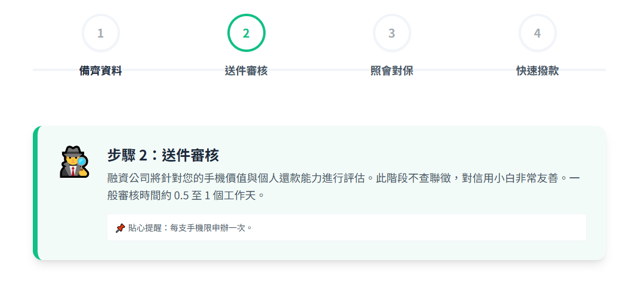Screen dimensions: 644x281
Task: Click the step 1 circle
Action: (100, 33)
